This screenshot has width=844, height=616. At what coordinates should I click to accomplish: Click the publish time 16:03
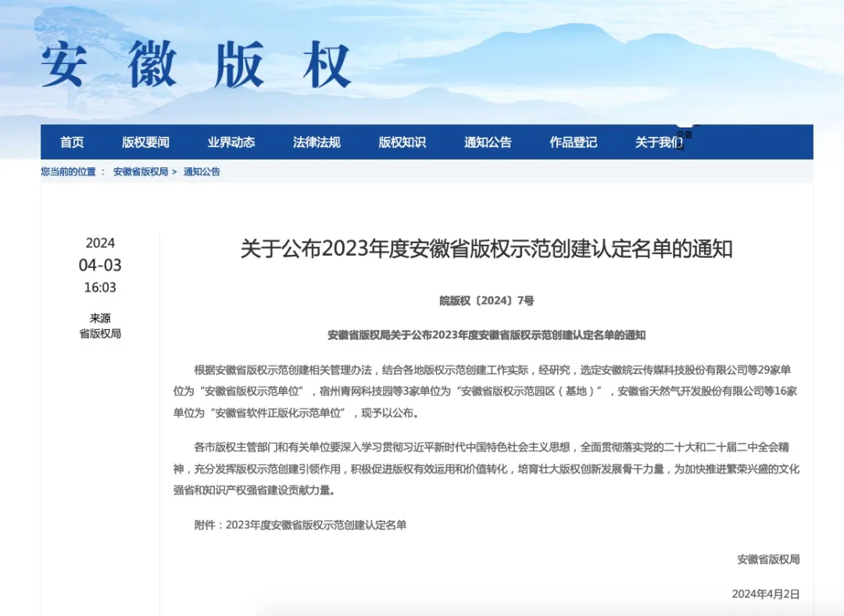coord(100,288)
